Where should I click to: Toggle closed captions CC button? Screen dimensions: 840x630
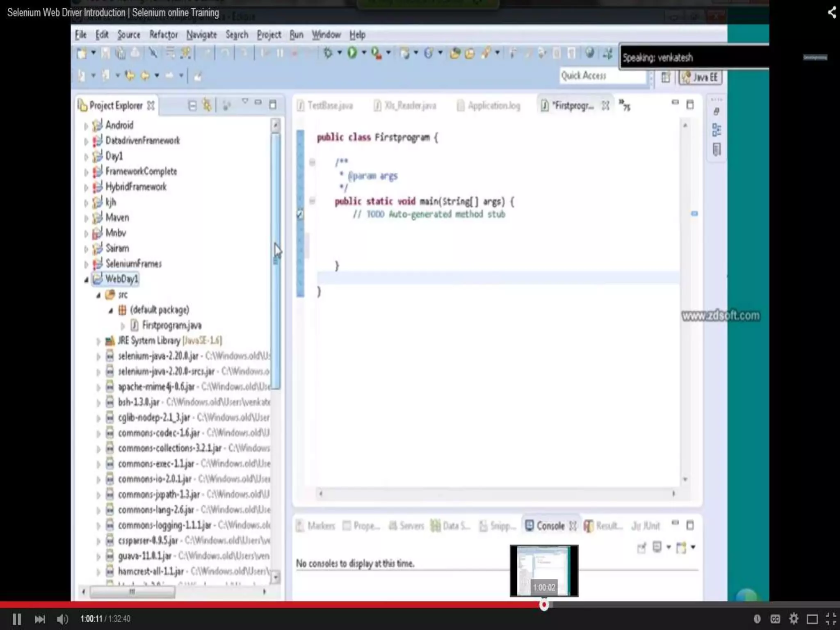click(x=775, y=619)
